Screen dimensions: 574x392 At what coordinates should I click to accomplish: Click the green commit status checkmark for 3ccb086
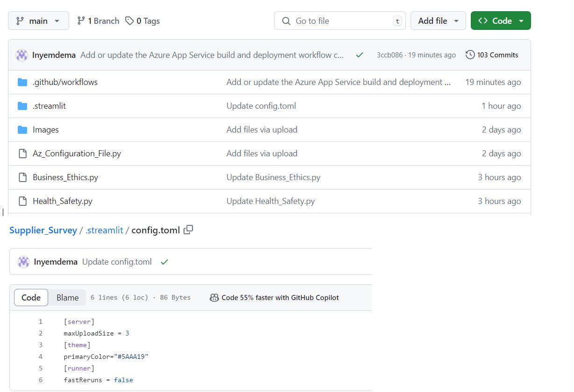tap(360, 55)
